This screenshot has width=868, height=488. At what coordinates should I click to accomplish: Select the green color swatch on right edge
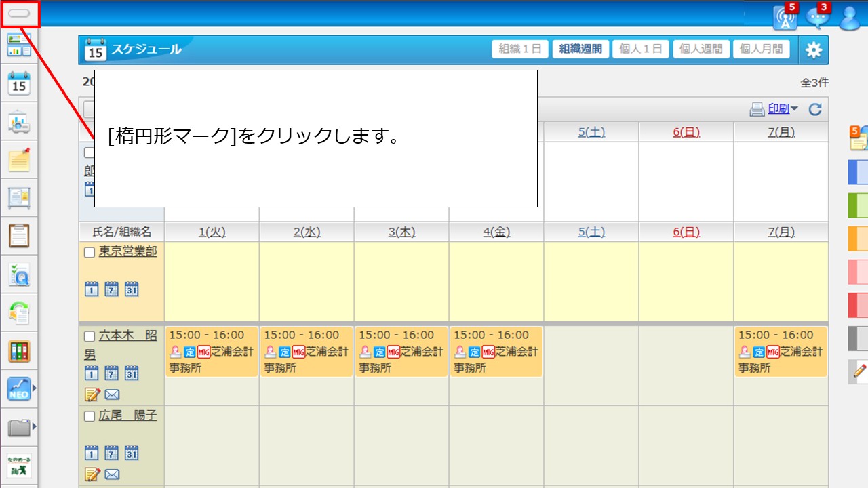coord(857,204)
